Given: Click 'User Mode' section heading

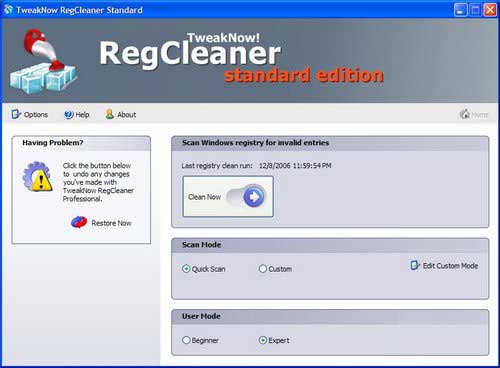Looking at the screenshot, I should [201, 316].
